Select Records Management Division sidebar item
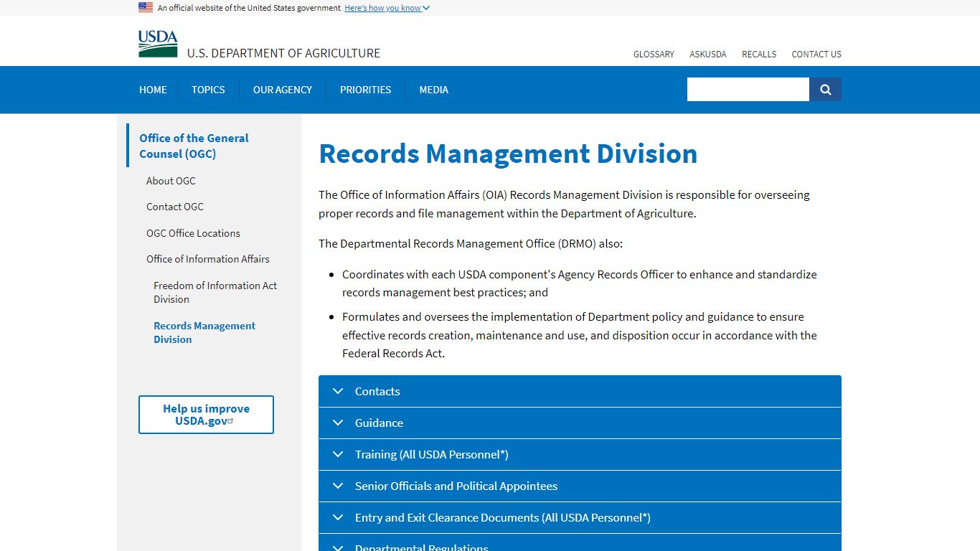The width and height of the screenshot is (980, 551). (x=204, y=332)
